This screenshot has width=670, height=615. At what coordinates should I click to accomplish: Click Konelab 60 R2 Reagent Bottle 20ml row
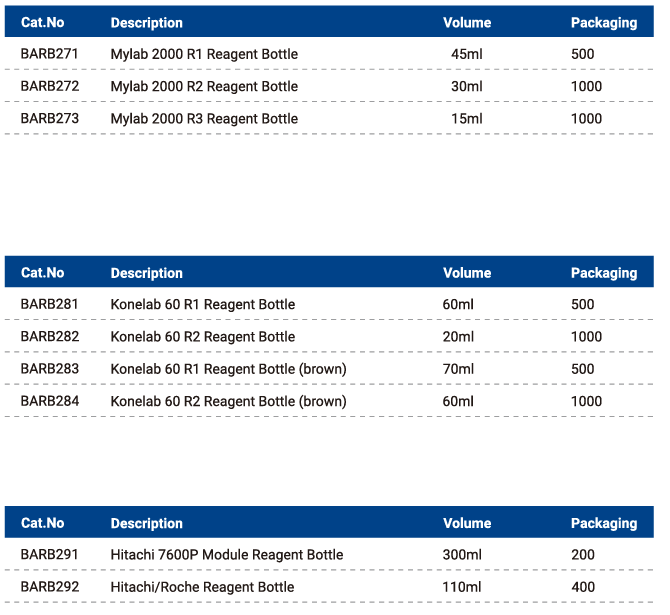pos(329,336)
